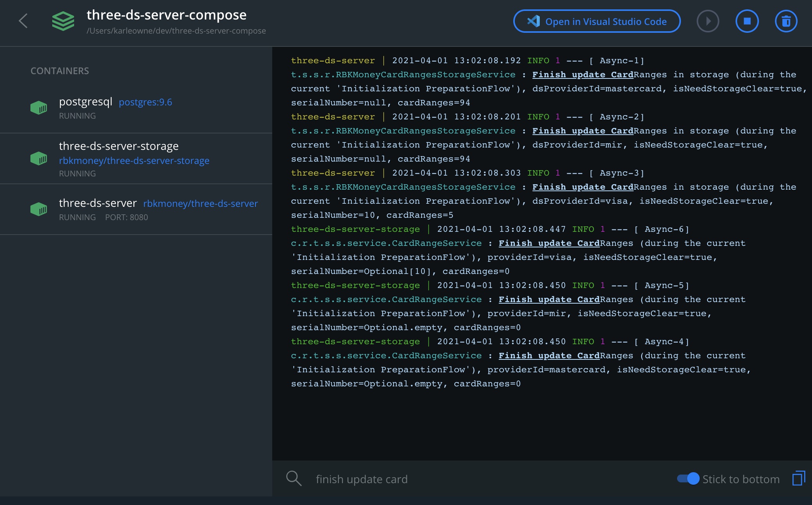
Task: Click 'serialNumber=Optional[10], cardRanges=0' log line
Action: coord(400,271)
